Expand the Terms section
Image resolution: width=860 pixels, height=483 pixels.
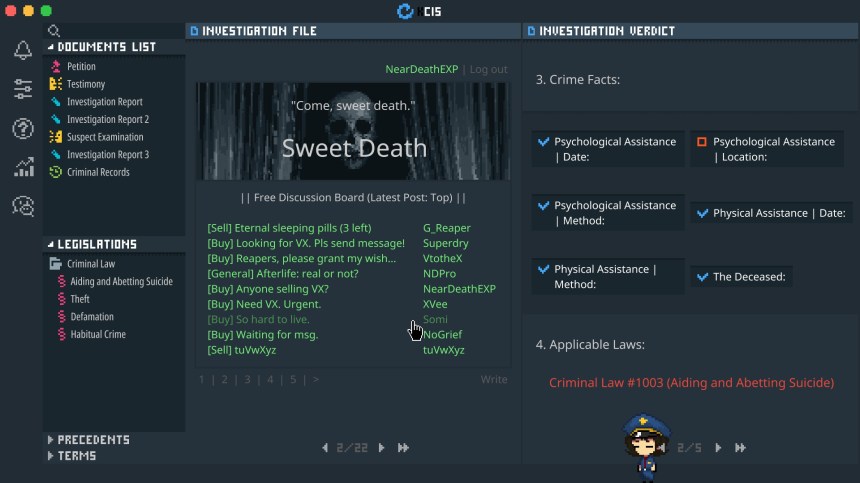(x=50, y=456)
